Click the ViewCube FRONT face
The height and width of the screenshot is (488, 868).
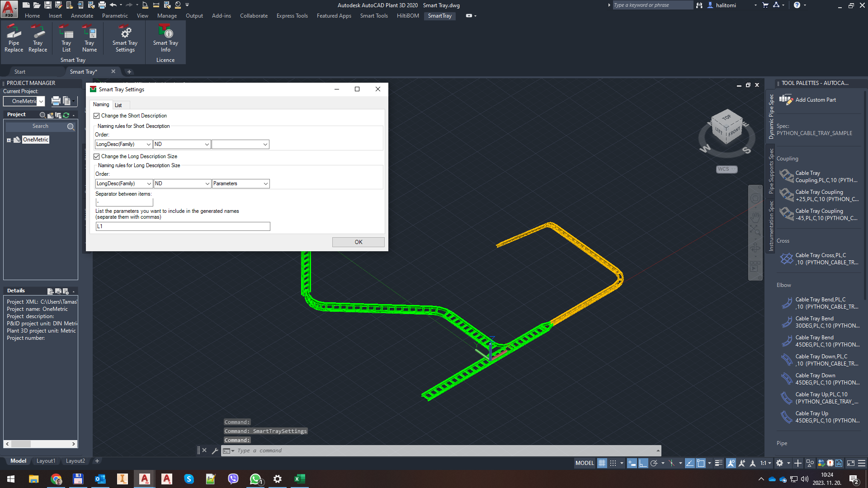[734, 132]
